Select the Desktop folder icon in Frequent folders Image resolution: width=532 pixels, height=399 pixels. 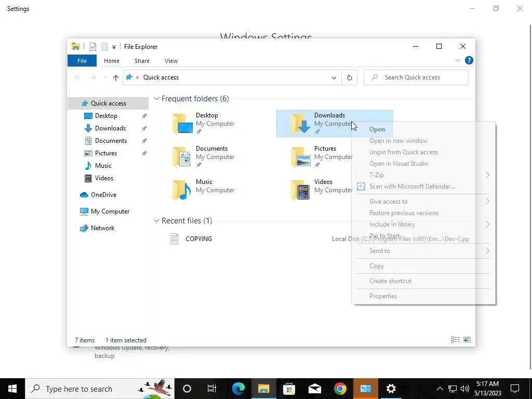(182, 124)
